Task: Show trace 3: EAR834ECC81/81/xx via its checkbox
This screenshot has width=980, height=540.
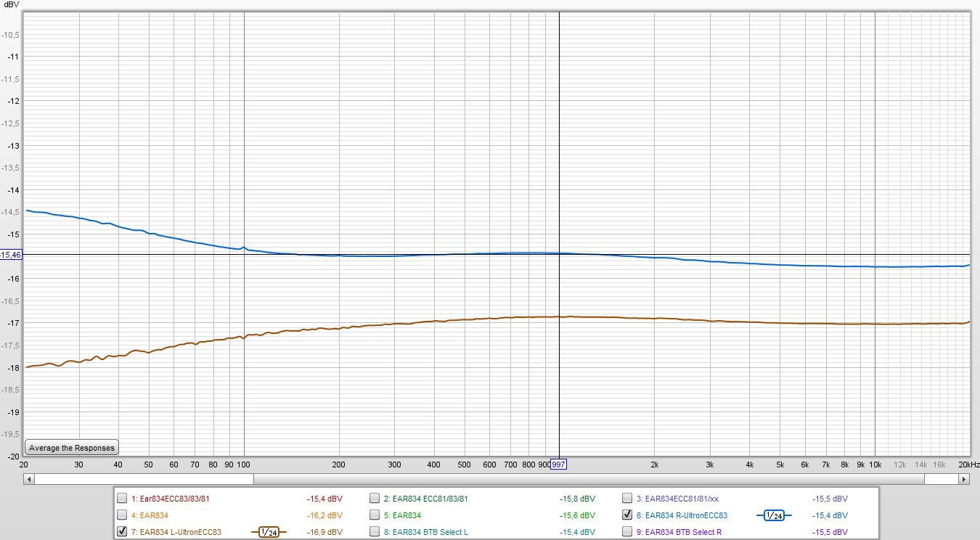Action: click(x=626, y=499)
